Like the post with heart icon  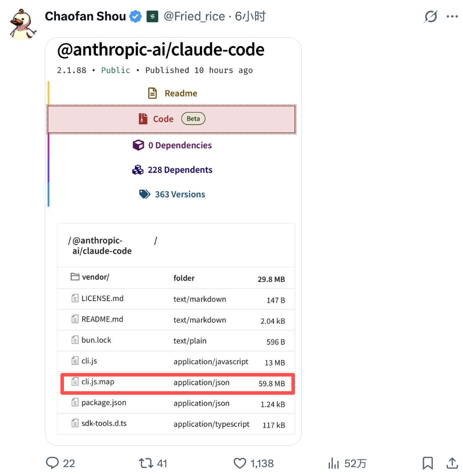click(x=240, y=464)
